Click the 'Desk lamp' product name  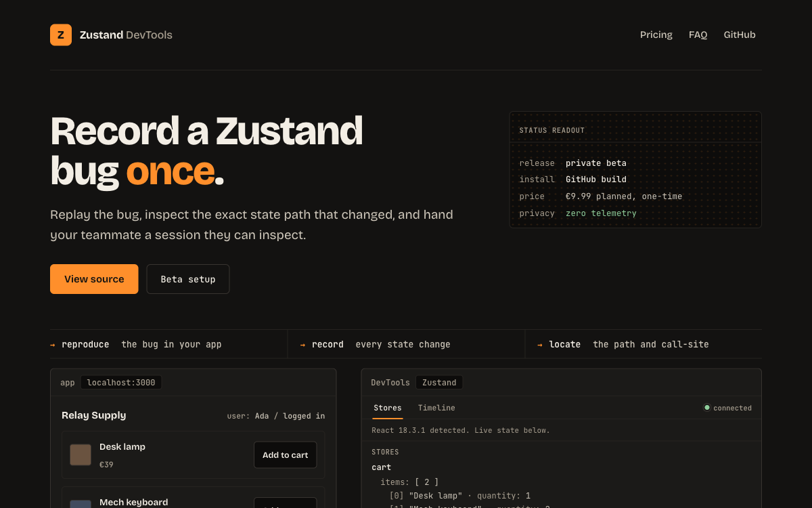(122, 446)
